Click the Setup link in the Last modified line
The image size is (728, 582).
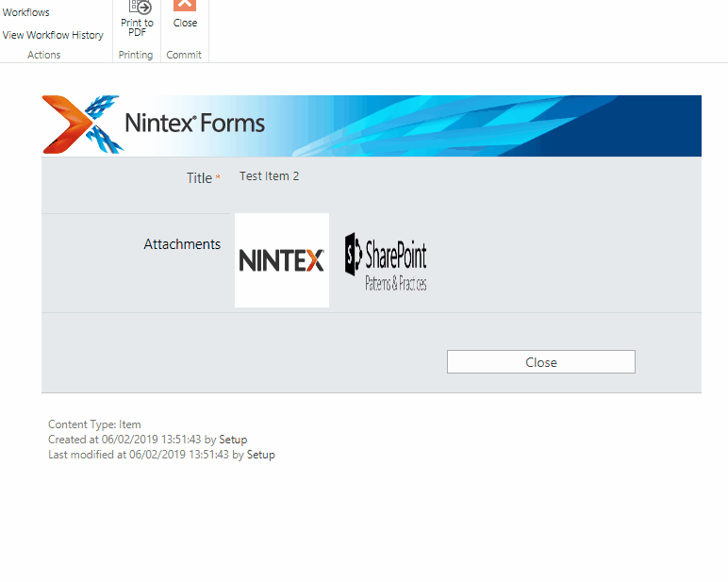pyautogui.click(x=261, y=455)
